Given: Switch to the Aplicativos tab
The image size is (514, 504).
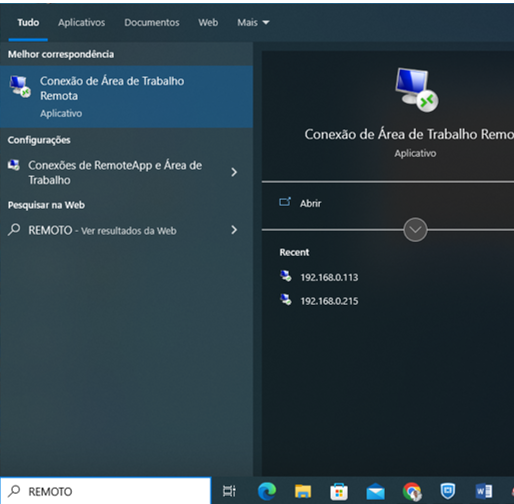Looking at the screenshot, I should [x=81, y=23].
